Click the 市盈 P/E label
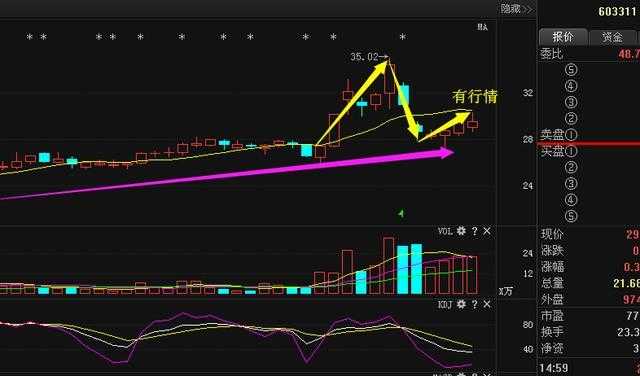Screen dimensions: 640x376 point(552,316)
